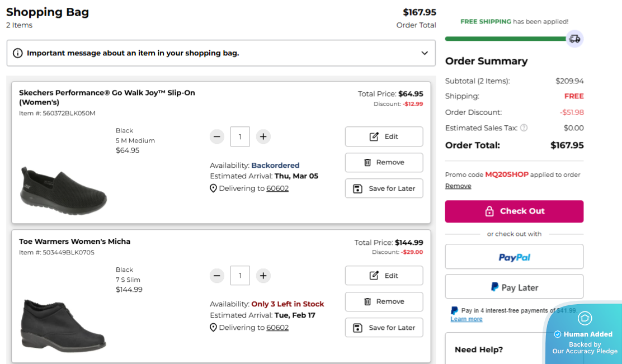Click Skechers delivery zip code 60602 link
This screenshot has height=364, width=622.
277,188
